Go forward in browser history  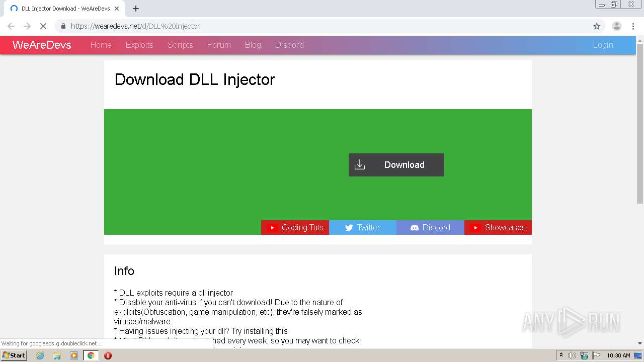tap(27, 26)
